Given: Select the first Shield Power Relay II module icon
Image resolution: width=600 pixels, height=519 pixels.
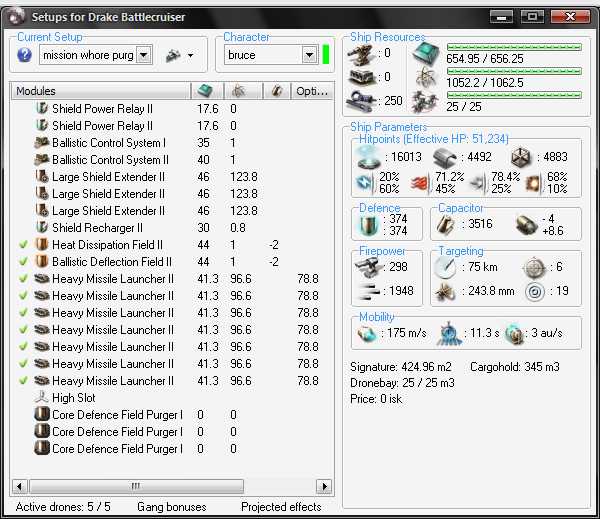Looking at the screenshot, I should [42, 108].
